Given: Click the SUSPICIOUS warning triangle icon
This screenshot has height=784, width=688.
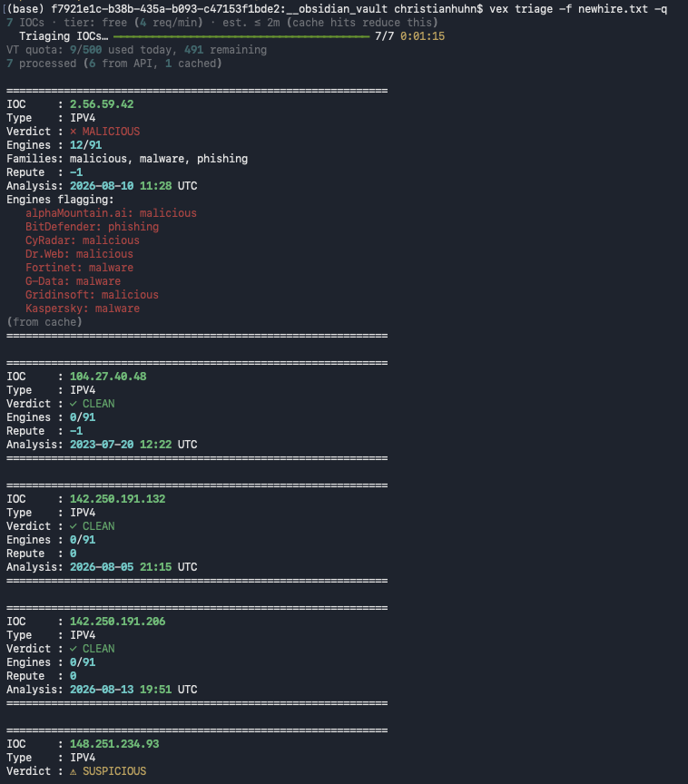Looking at the screenshot, I should [x=73, y=771].
